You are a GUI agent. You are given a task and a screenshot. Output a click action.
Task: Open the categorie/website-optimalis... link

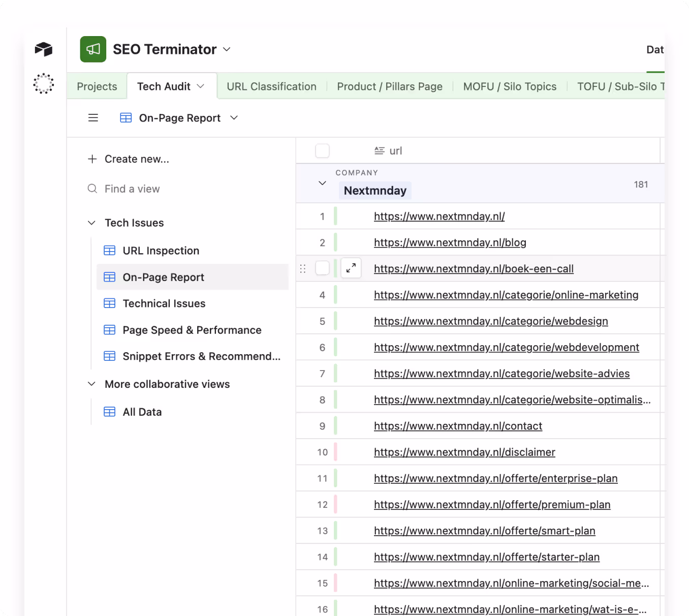512,399
